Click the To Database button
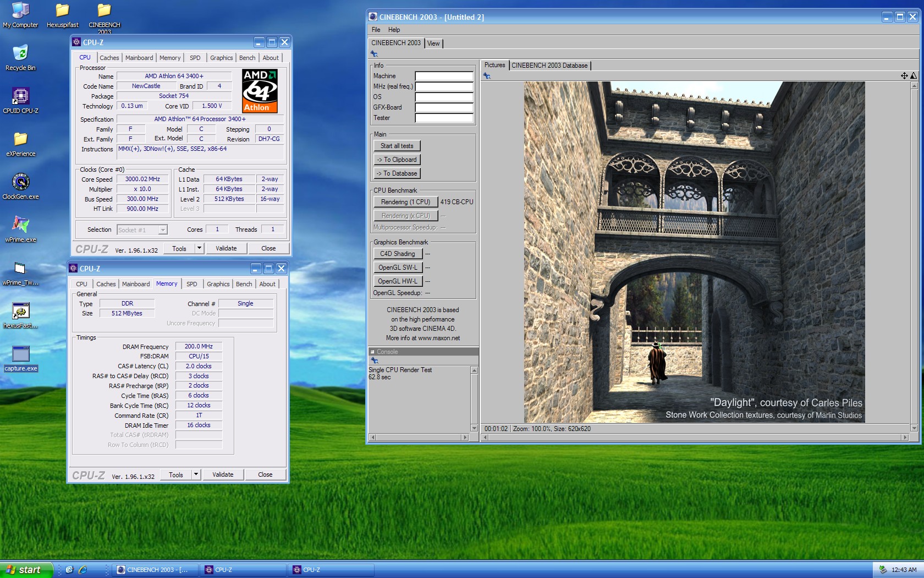 pos(397,173)
